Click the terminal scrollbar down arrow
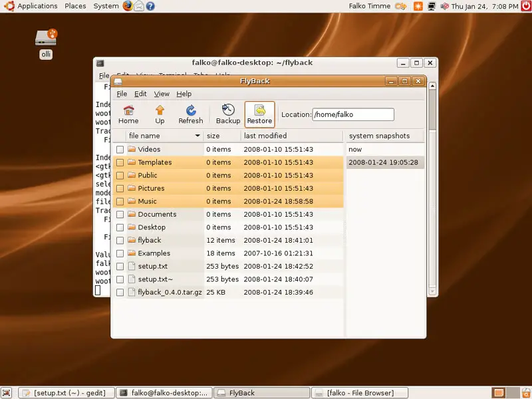 (432, 291)
